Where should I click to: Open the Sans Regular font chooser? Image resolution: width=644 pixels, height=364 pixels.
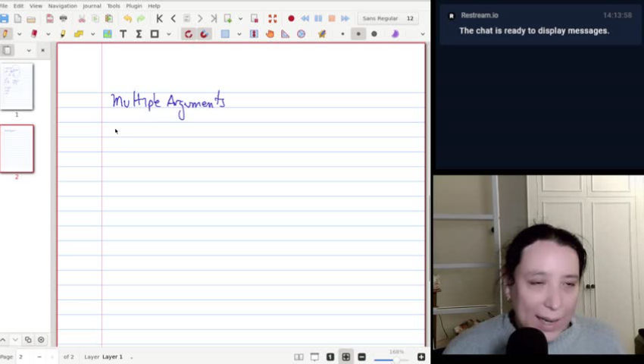(x=380, y=18)
